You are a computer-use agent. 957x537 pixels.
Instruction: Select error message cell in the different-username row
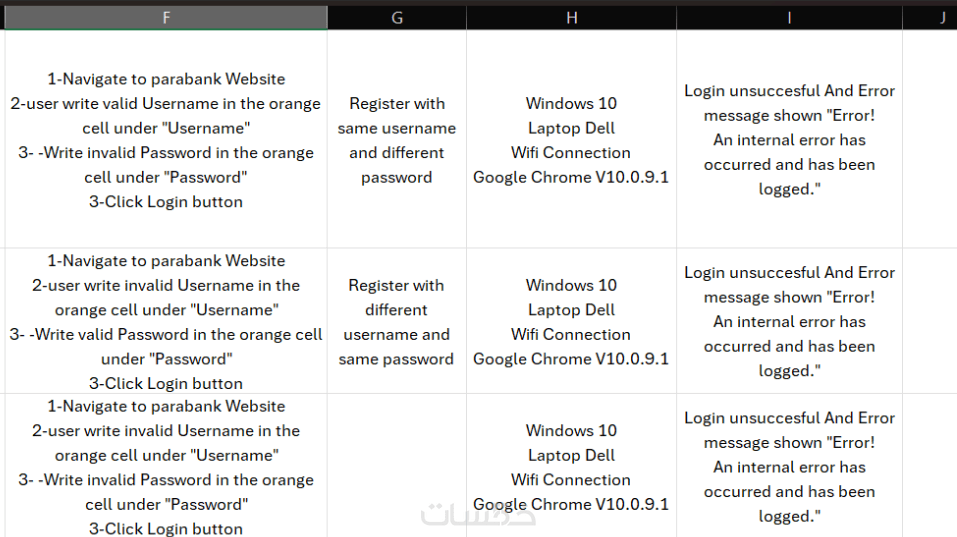pos(789,321)
